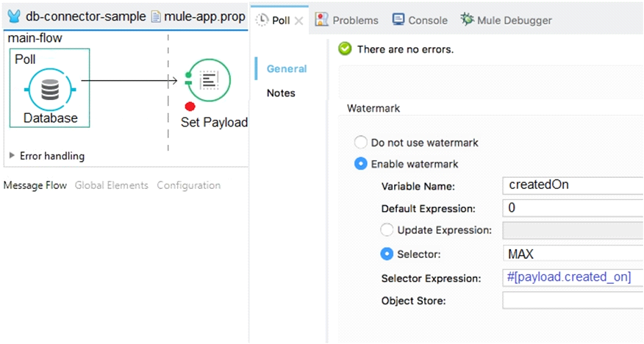Click the Object Store field

573,300
